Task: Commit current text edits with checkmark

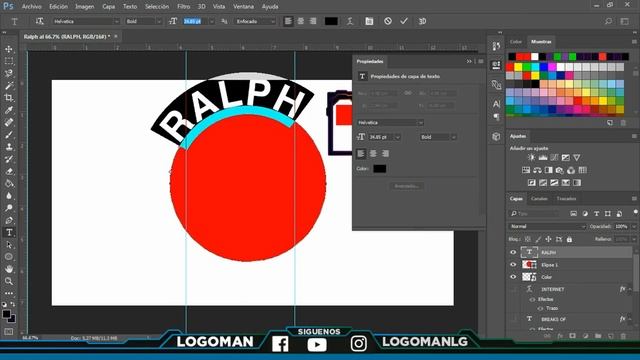Action: pos(404,21)
